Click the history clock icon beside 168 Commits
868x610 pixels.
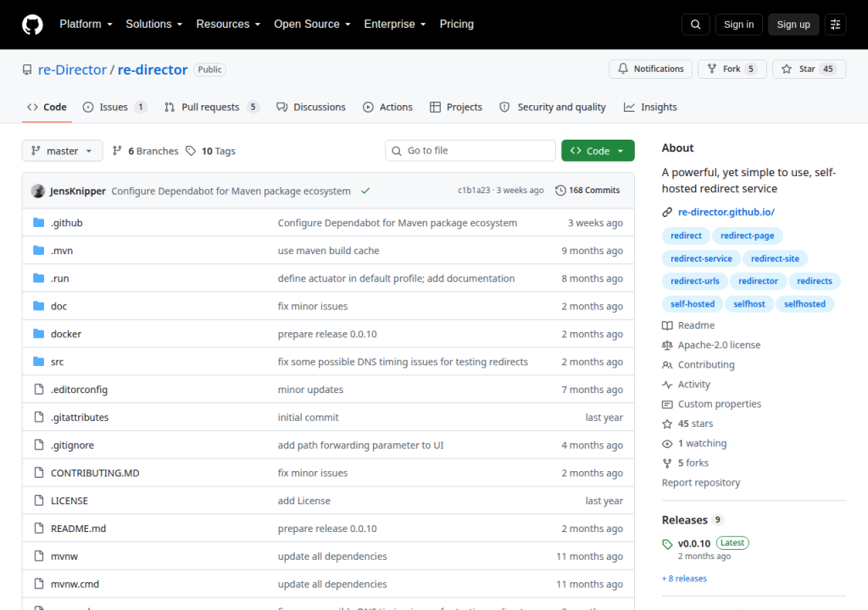[x=560, y=191]
